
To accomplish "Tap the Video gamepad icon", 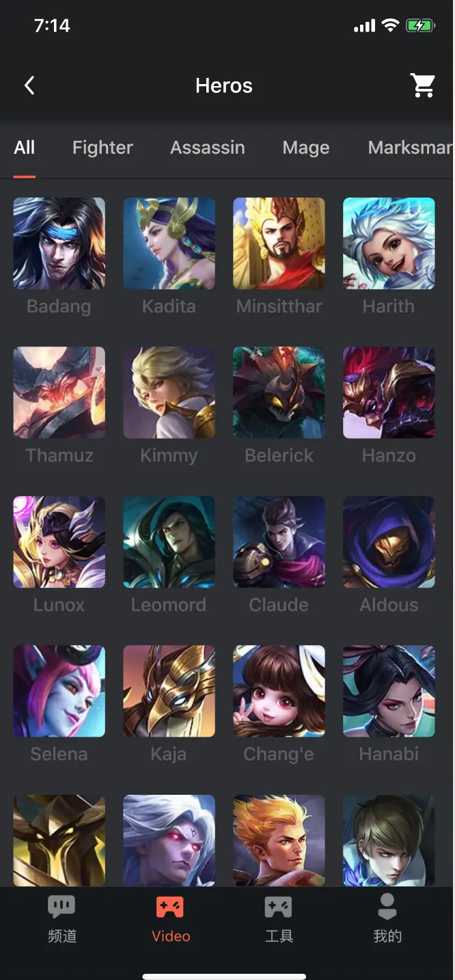I will point(170,907).
